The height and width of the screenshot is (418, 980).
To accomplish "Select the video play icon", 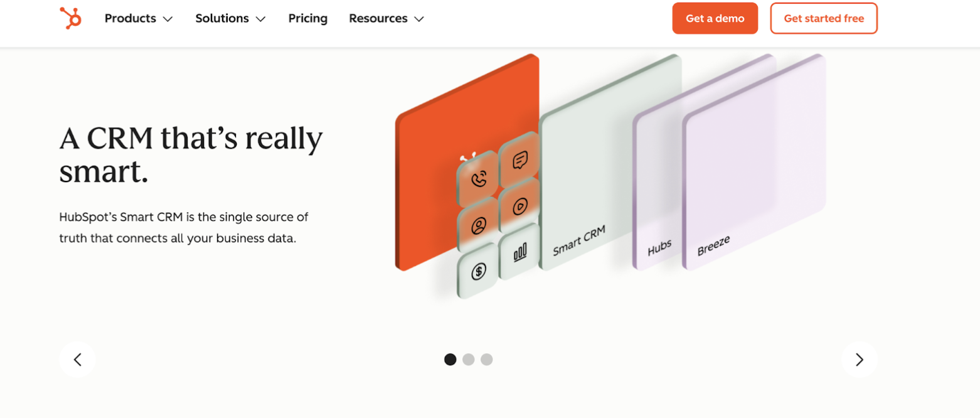I will (519, 205).
